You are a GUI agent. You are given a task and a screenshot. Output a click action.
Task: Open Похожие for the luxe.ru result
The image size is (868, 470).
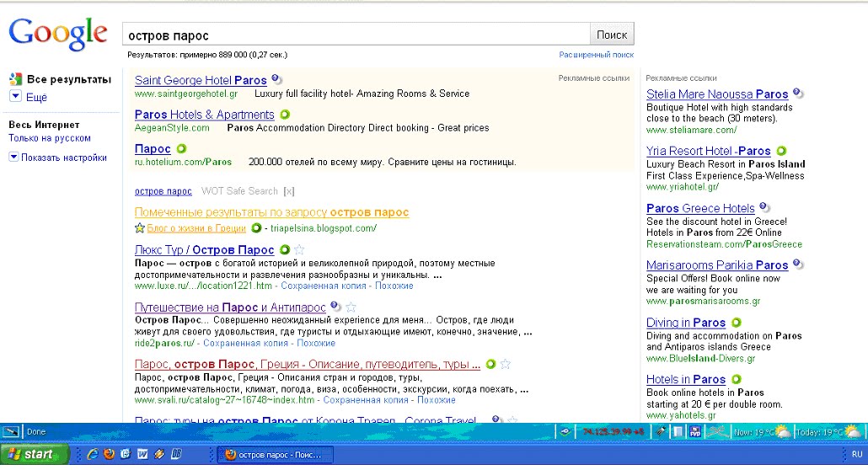coord(394,286)
